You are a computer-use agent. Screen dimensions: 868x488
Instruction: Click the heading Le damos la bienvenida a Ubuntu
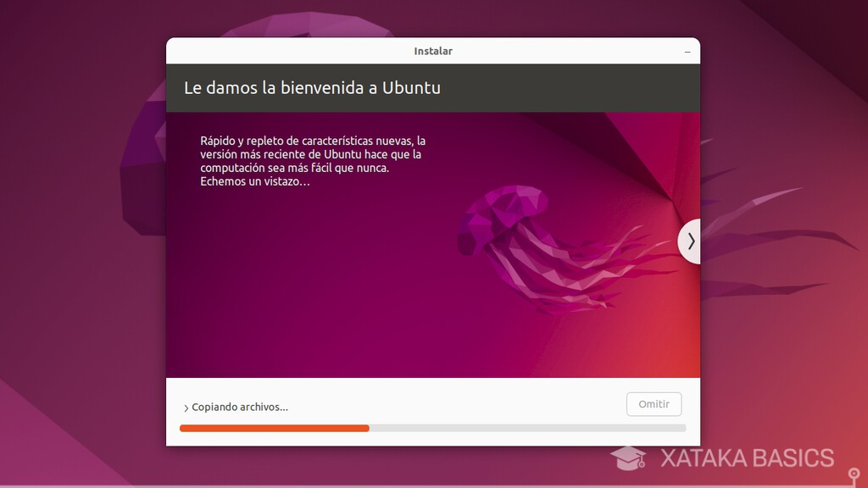[x=312, y=88]
